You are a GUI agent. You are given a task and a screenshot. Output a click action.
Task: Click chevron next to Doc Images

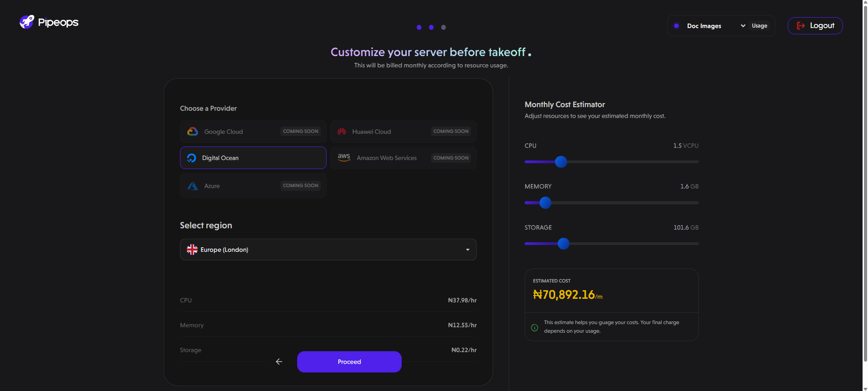[743, 26]
